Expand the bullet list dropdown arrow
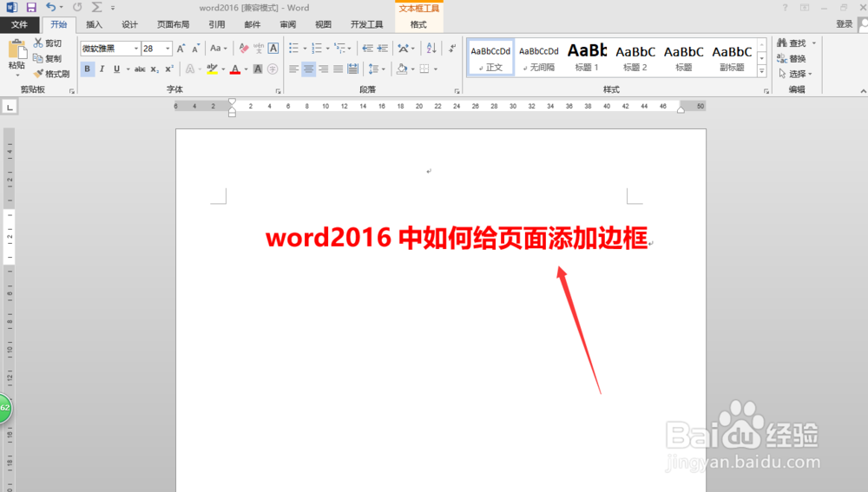This screenshot has height=492, width=868. (305, 49)
